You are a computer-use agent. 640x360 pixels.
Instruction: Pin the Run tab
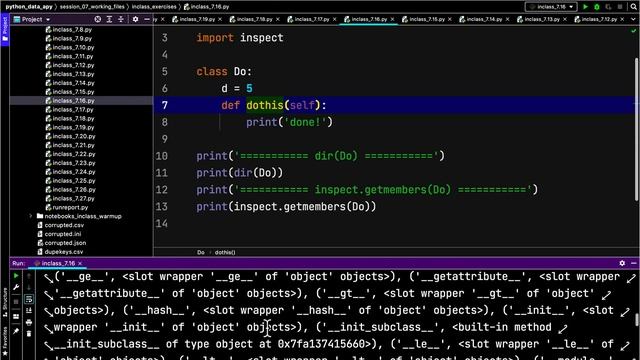pyautogui.click(x=16, y=331)
